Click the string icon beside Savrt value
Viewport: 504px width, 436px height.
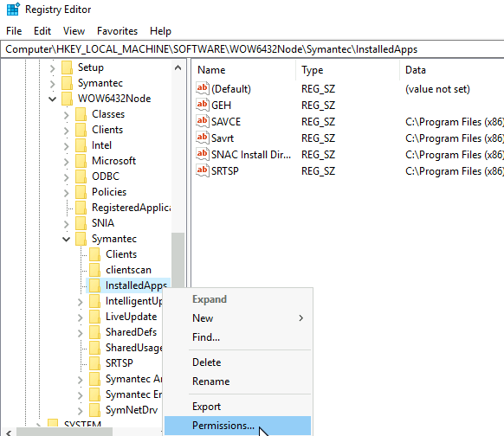[x=202, y=138]
